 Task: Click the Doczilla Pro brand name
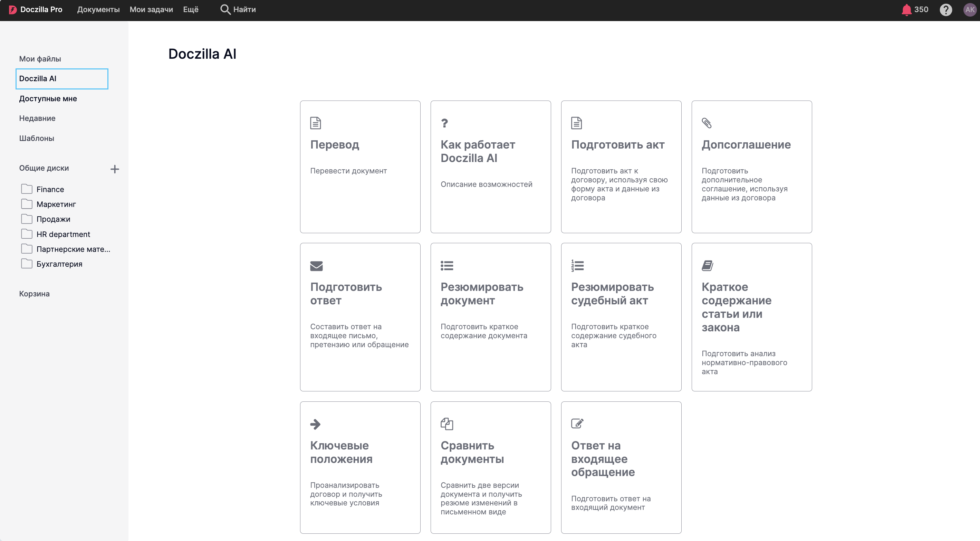(x=41, y=10)
